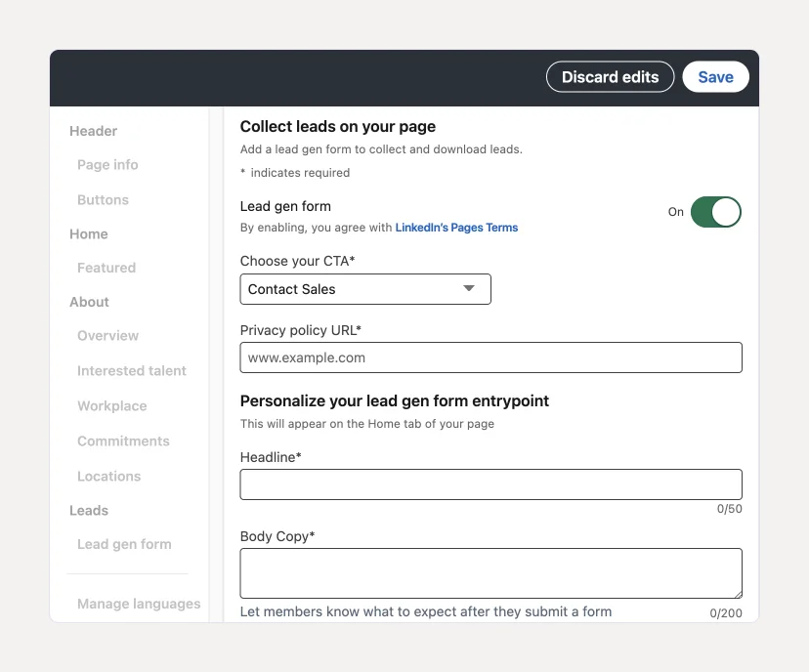Click the Discard edits button
809x672 pixels.
[610, 77]
